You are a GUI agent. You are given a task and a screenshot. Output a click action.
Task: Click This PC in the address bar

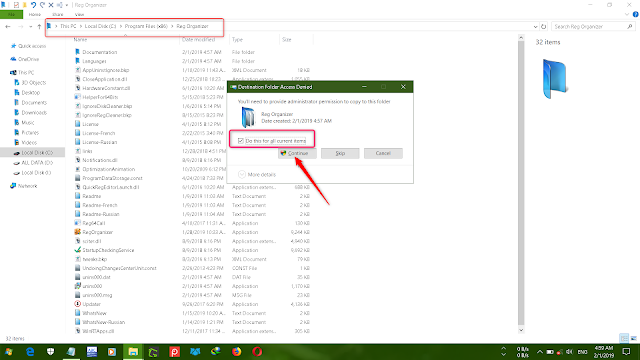68,26
